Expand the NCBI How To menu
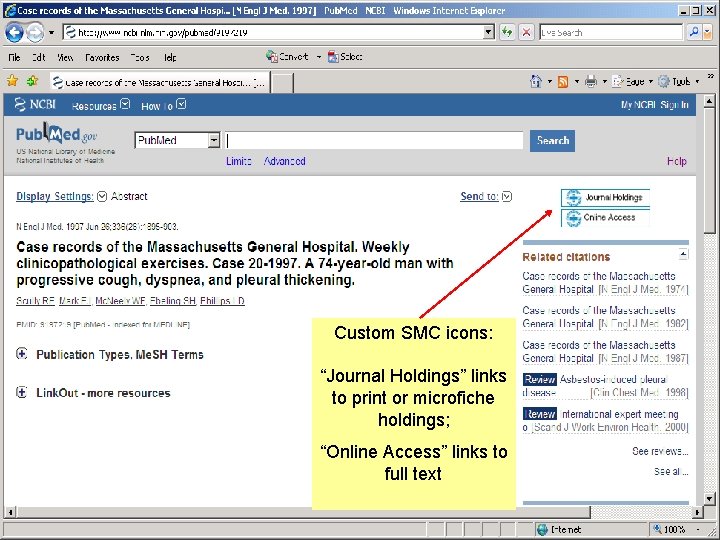The image size is (720, 540). pyautogui.click(x=163, y=106)
